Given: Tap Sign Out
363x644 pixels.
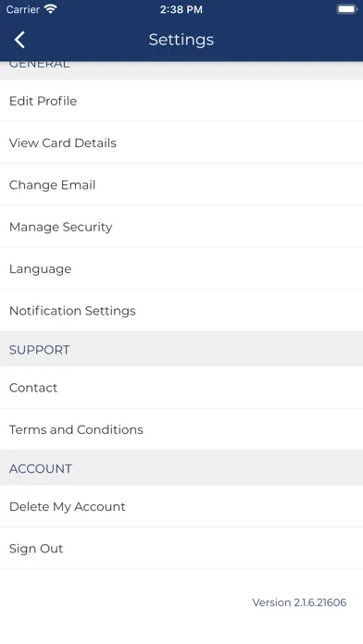Looking at the screenshot, I should pyautogui.click(x=181, y=549).
